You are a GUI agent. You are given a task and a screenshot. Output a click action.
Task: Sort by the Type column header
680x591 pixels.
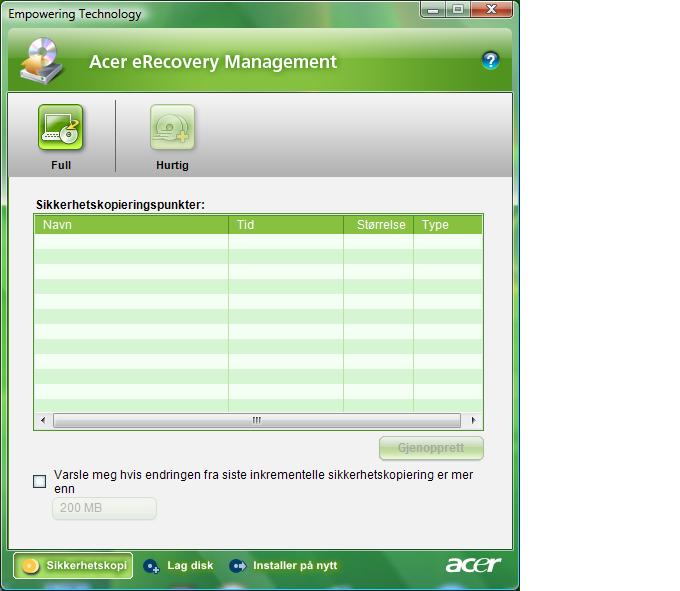tap(448, 225)
